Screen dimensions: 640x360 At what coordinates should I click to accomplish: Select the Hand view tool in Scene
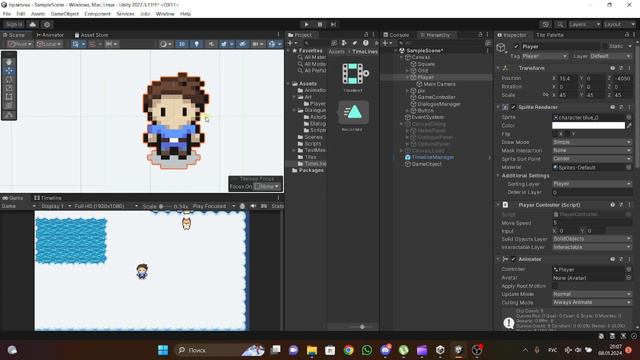click(9, 62)
